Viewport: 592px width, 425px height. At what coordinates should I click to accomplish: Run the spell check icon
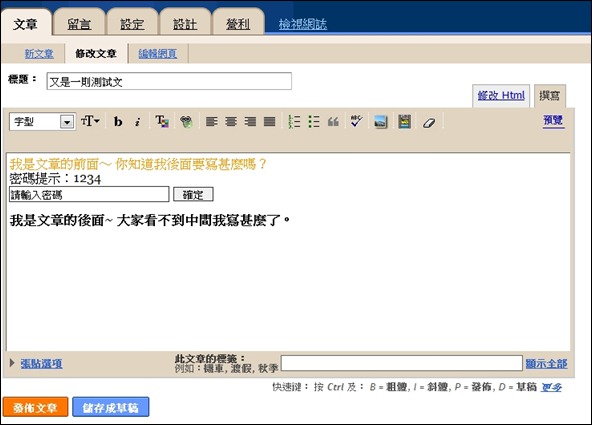point(356,121)
